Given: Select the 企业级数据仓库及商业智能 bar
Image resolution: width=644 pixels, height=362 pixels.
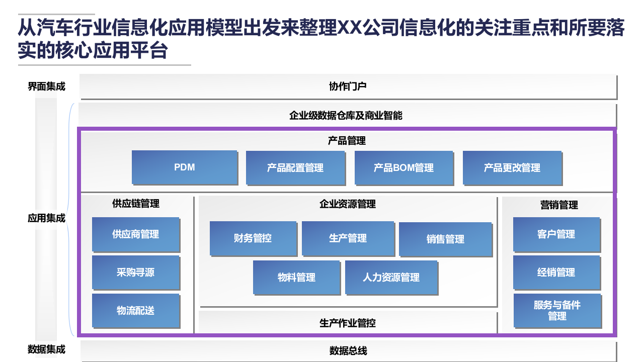Looking at the screenshot, I should [347, 114].
